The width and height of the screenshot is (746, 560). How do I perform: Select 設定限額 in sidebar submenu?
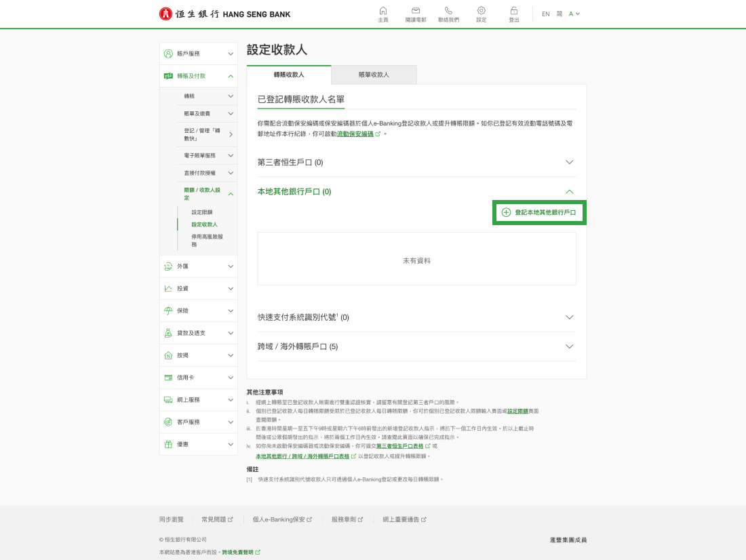pyautogui.click(x=202, y=212)
